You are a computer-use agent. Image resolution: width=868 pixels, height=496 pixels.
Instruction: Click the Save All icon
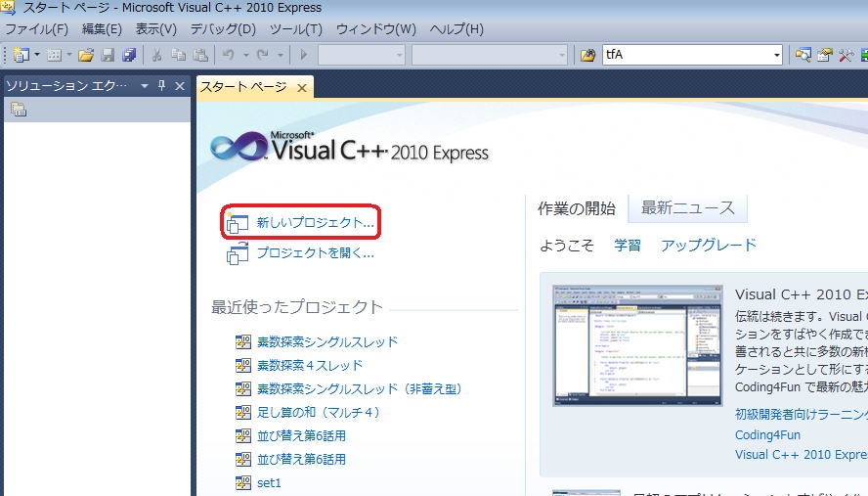tap(130, 55)
